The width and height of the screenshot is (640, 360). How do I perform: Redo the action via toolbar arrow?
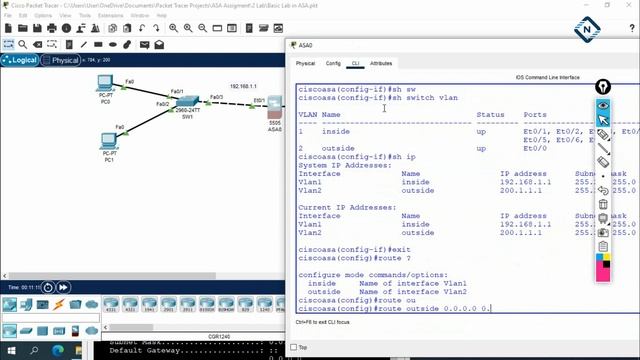156,28
